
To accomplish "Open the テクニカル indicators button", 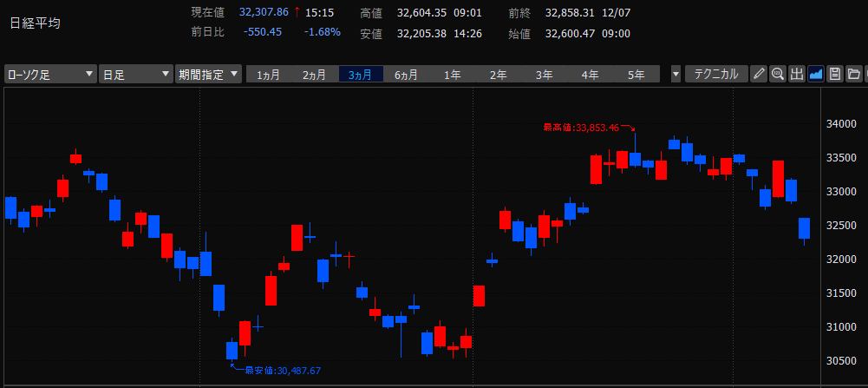I will tap(716, 74).
